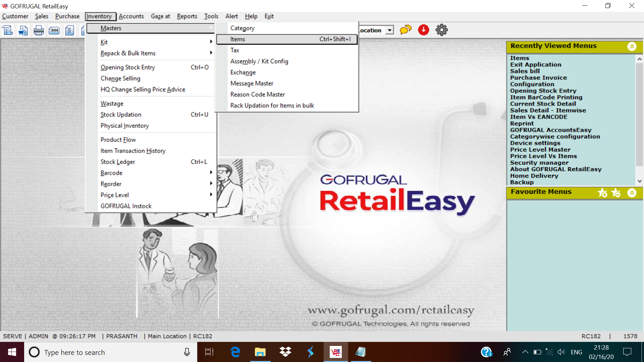
Task: Collapse the Recently Viewed Menus panel
Action: 632,46
